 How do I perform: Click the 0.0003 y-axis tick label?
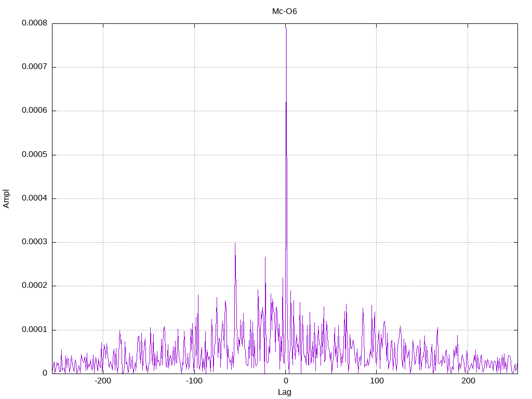coord(34,242)
